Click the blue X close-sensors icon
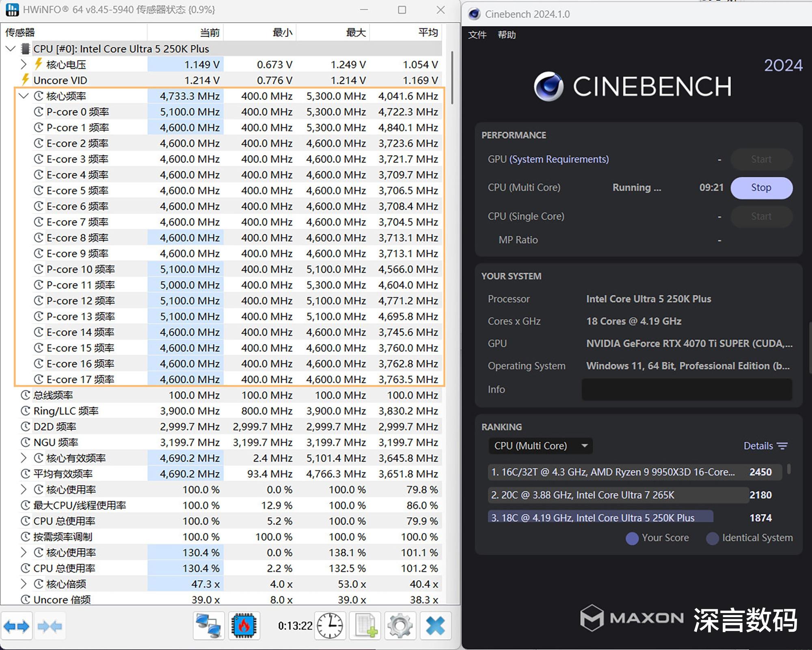This screenshot has height=650, width=812. pos(435,626)
